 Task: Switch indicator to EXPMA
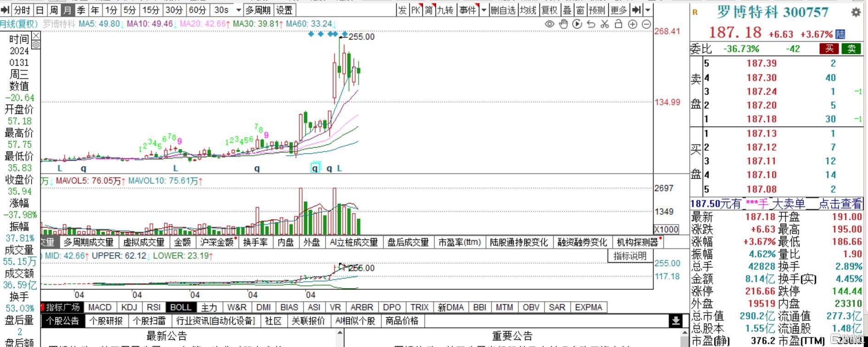tap(588, 307)
